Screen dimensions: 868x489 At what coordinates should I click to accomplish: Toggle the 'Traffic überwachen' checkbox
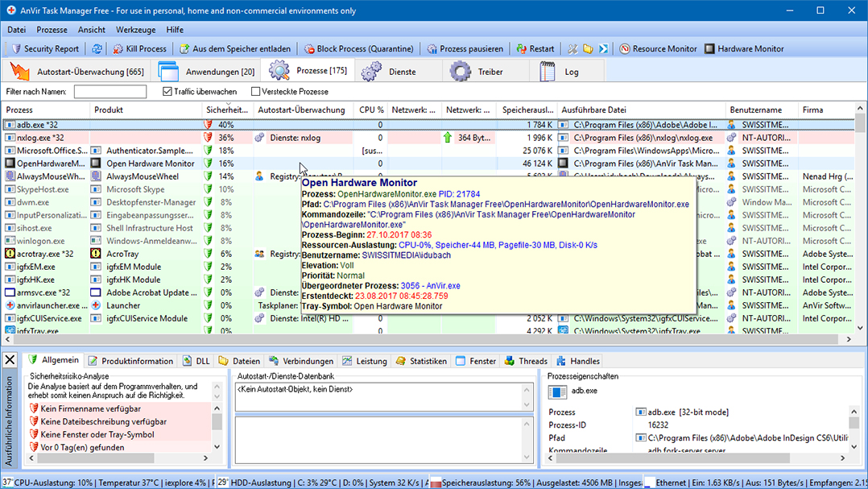[x=167, y=91]
